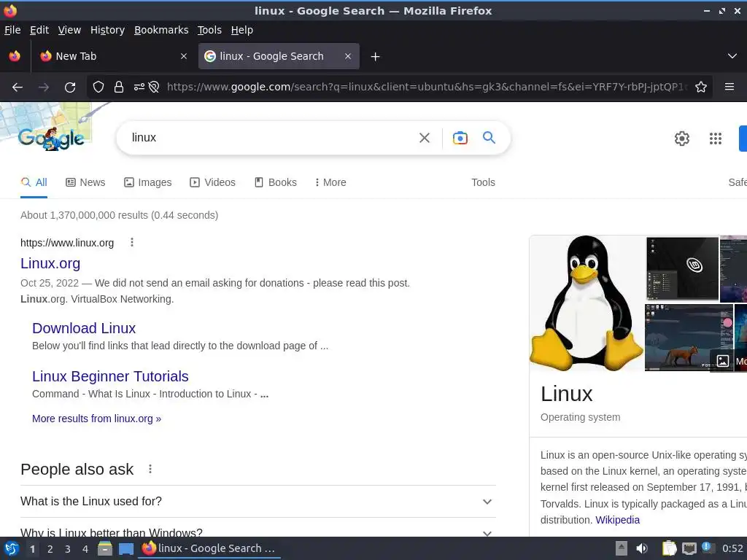The image size is (747, 560).
Task: Open the Download Linux link
Action: [84, 328]
